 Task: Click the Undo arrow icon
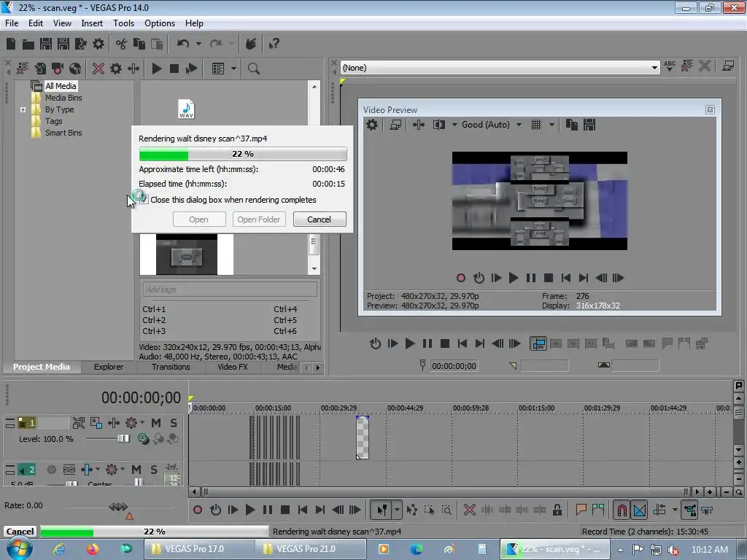pyautogui.click(x=183, y=44)
